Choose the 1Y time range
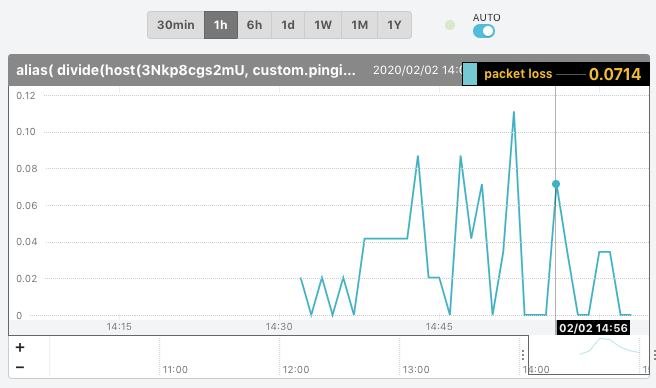656x388 pixels. 394,25
